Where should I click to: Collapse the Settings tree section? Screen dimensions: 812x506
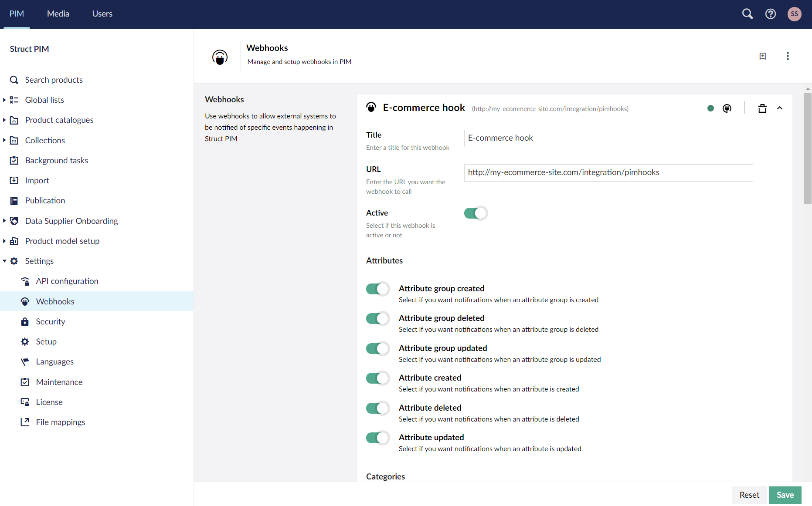[4, 261]
